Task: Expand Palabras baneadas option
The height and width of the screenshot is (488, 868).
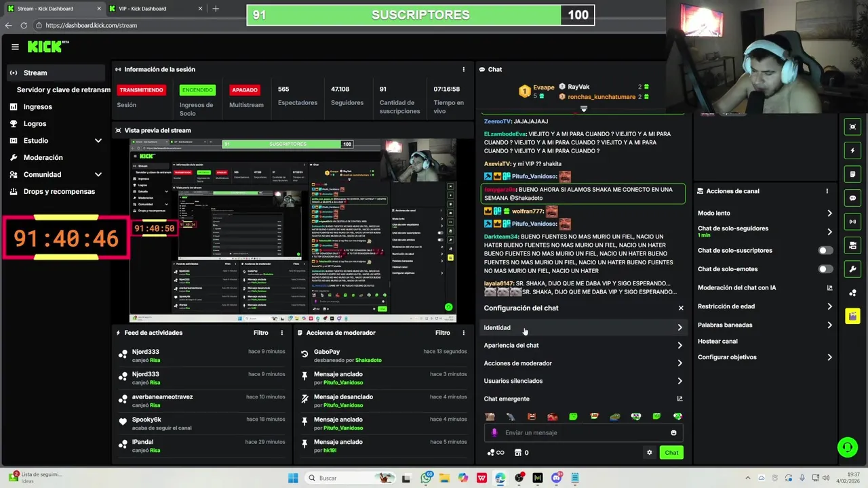Action: [x=765, y=325]
